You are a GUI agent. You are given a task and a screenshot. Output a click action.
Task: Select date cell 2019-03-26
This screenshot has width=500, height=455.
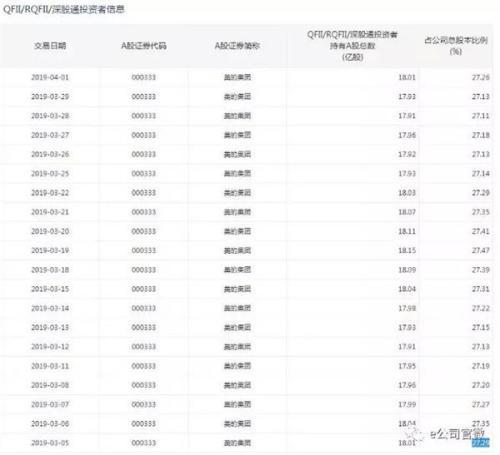(50, 154)
